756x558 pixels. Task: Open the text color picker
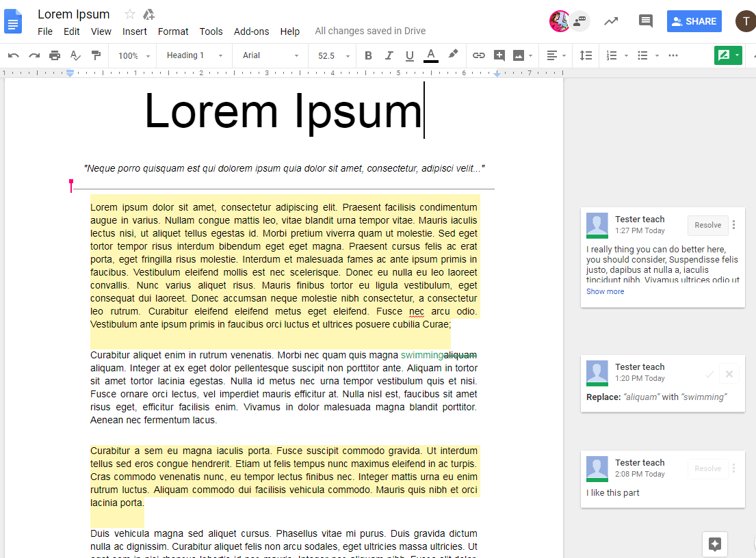pos(430,55)
